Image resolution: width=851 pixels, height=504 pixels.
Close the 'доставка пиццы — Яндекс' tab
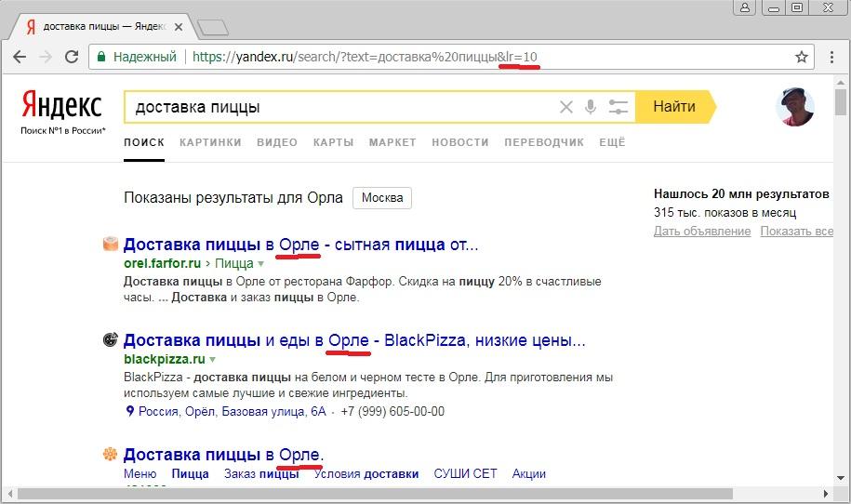179,27
